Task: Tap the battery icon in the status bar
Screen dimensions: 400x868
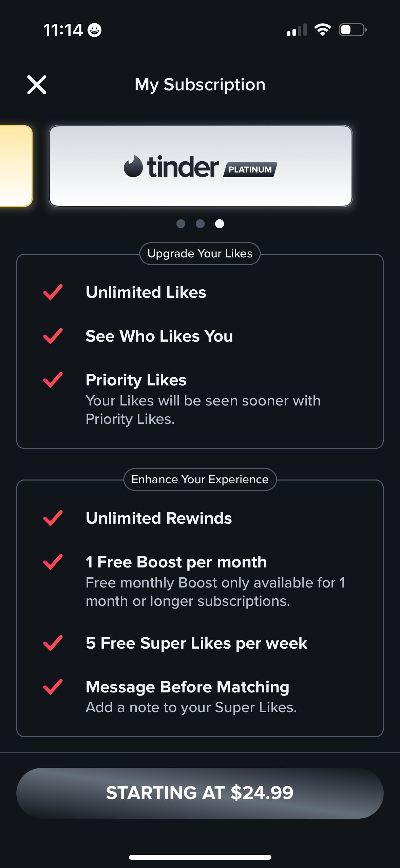Action: [353, 30]
